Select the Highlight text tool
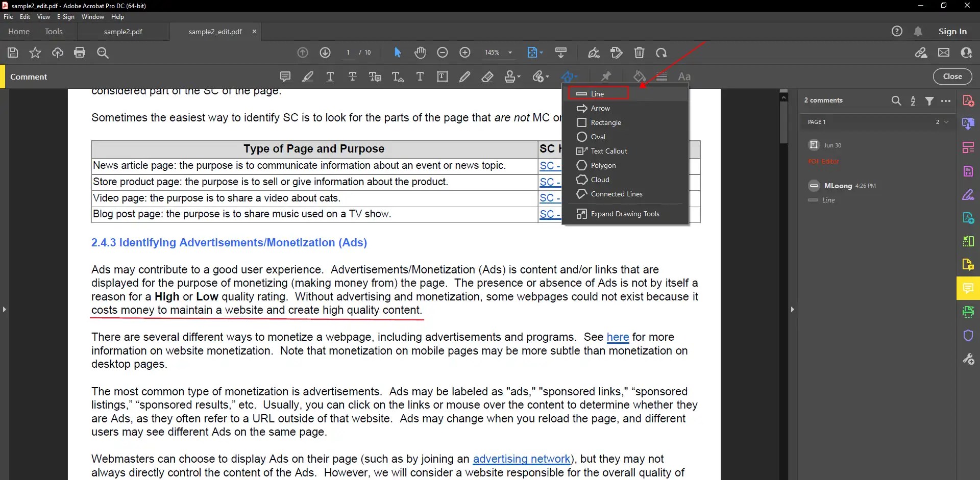The image size is (980, 480). click(308, 77)
